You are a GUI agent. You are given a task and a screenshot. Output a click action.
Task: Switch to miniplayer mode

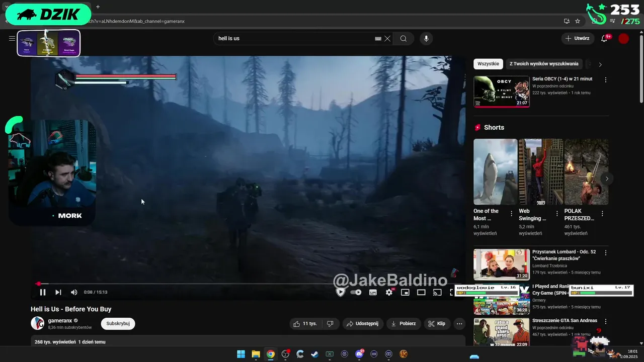point(405,292)
